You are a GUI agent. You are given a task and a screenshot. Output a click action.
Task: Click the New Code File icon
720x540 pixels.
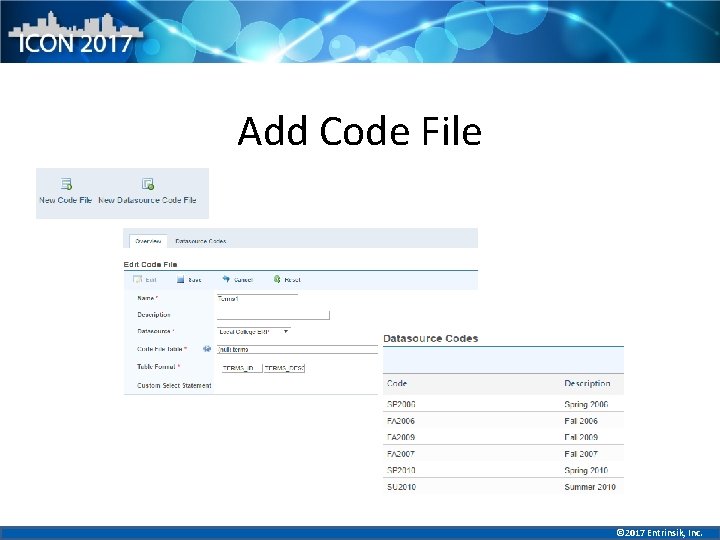pyautogui.click(x=67, y=184)
